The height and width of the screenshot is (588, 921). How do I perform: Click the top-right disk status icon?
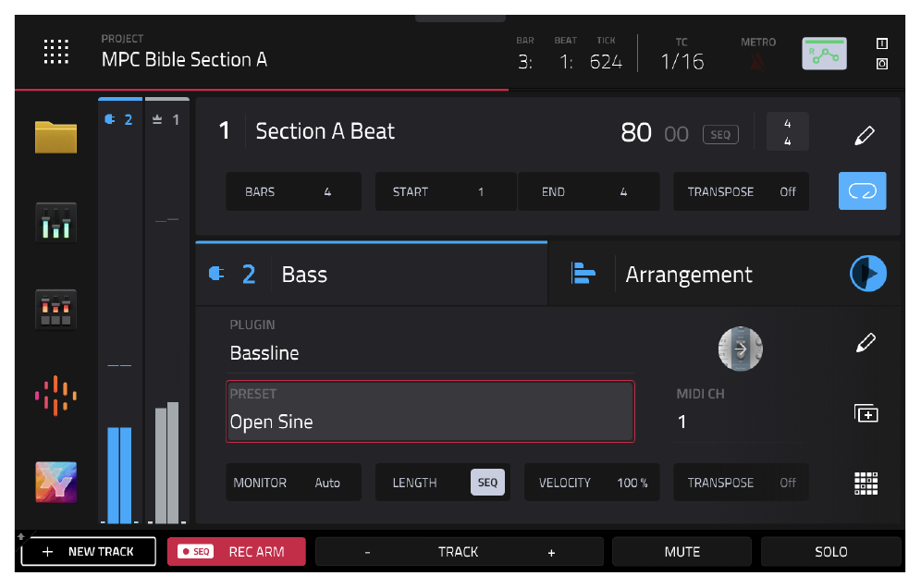881,64
